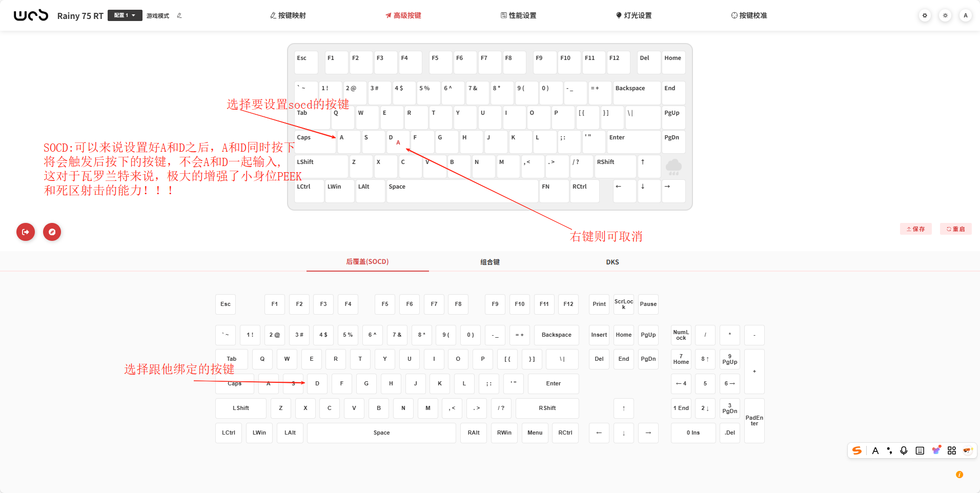Switch to the 后覆盖(SOCD) tab
Image resolution: width=980 pixels, height=493 pixels.
pos(367,262)
